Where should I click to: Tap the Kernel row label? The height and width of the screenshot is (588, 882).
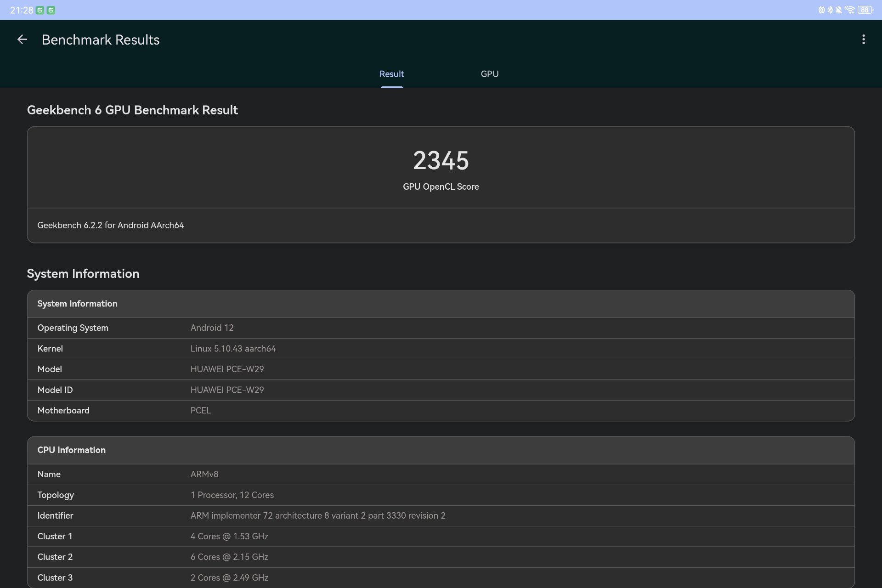pos(50,349)
